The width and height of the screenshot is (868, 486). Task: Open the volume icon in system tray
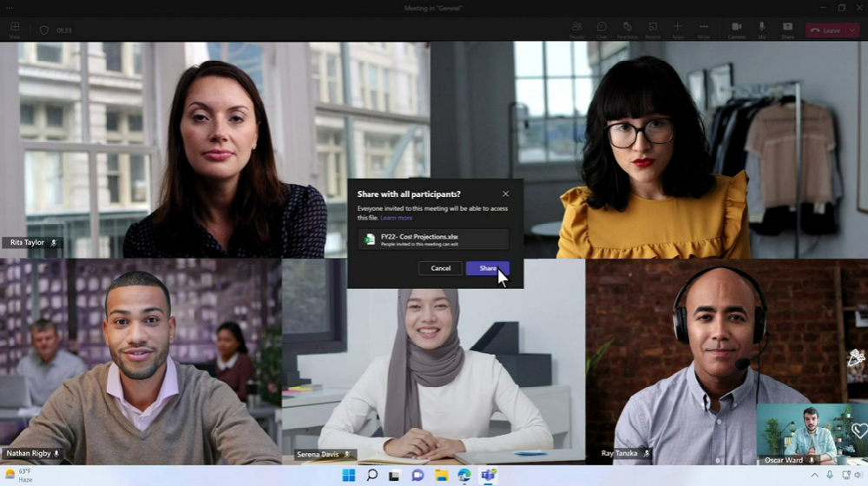[x=858, y=476]
